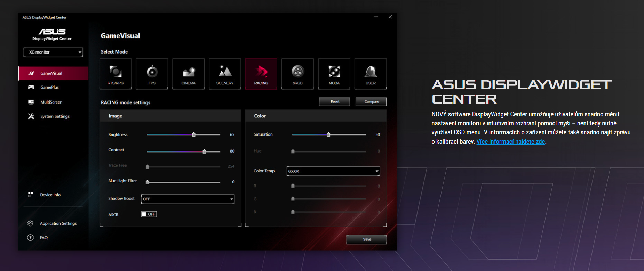The width and height of the screenshot is (644, 271).
Task: Go to MultiScreen in the sidebar
Action: point(51,102)
